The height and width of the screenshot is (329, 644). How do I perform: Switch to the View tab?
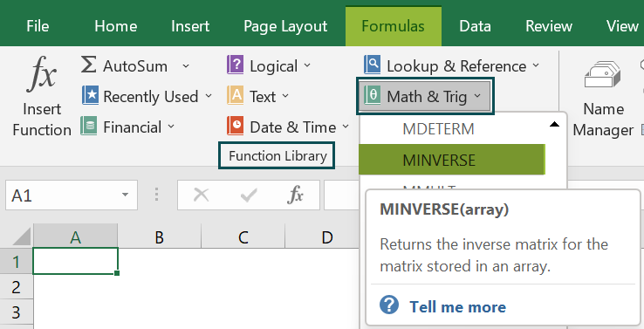point(623,26)
